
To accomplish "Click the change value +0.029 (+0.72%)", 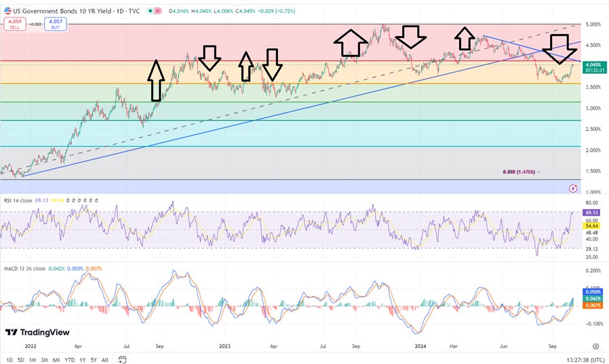I will [276, 12].
